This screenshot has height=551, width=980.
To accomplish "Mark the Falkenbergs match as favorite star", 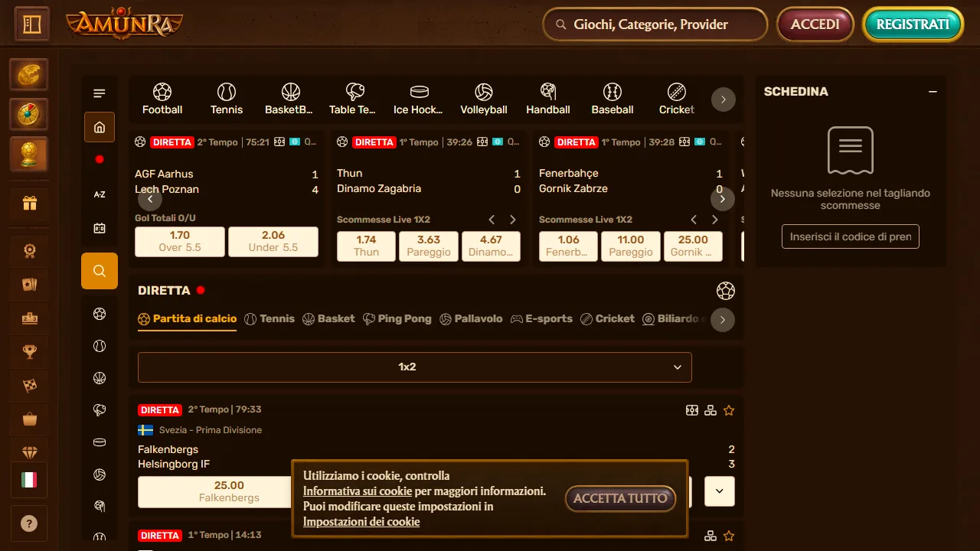I will 729,410.
